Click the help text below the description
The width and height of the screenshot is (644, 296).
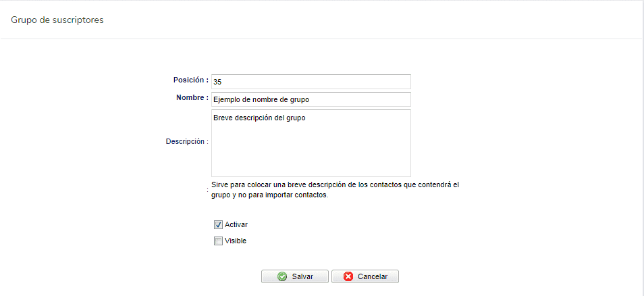click(335, 190)
